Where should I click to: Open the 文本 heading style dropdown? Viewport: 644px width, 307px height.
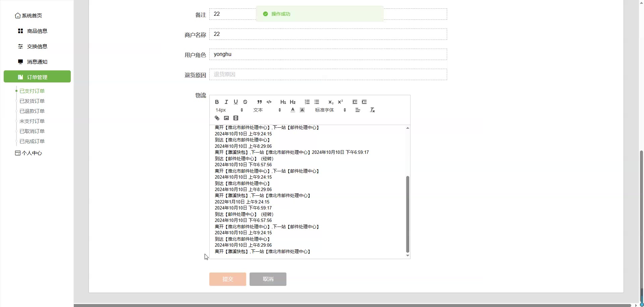pos(267,110)
